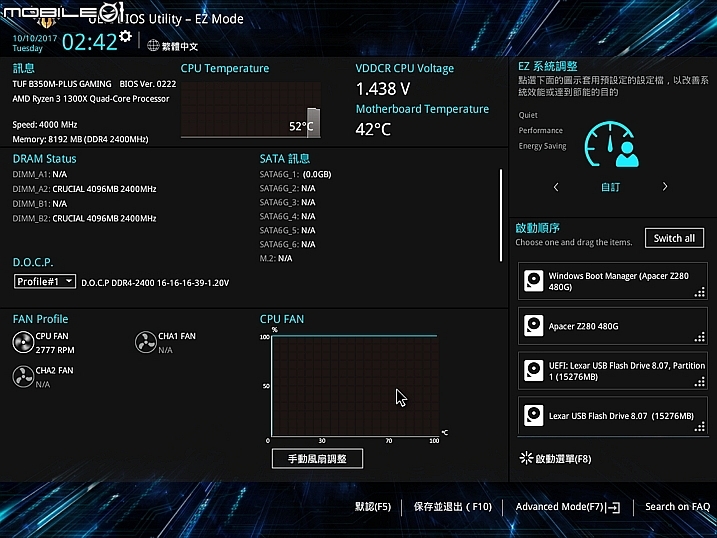The height and width of the screenshot is (538, 717).
Task: Click the BIOS Ver. 0222 text
Action: point(148,84)
